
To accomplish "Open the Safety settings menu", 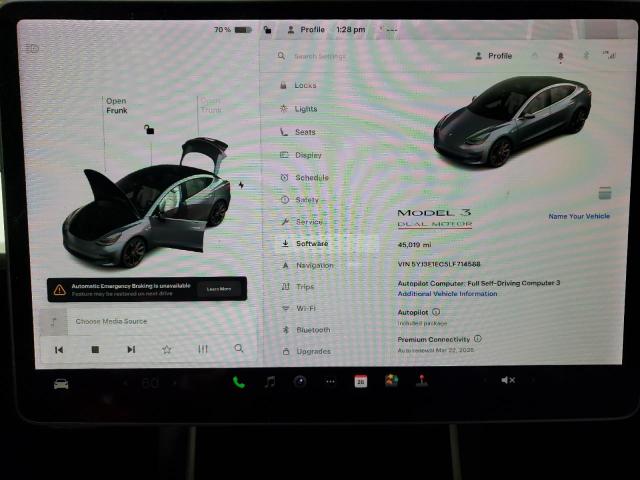I will pos(300,200).
